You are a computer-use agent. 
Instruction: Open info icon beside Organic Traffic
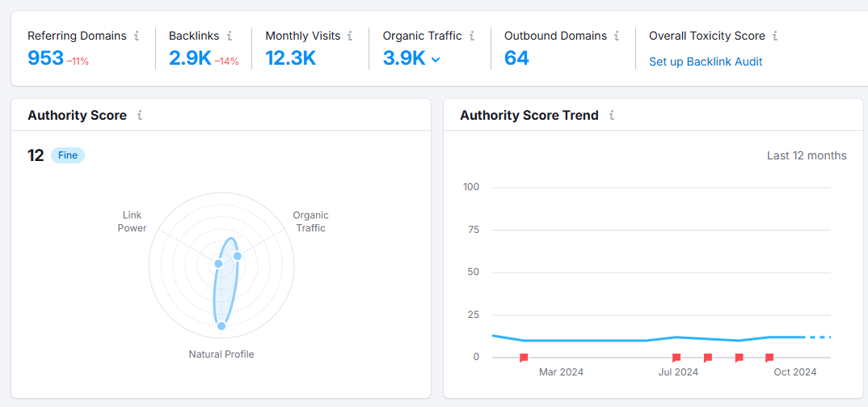(x=472, y=36)
